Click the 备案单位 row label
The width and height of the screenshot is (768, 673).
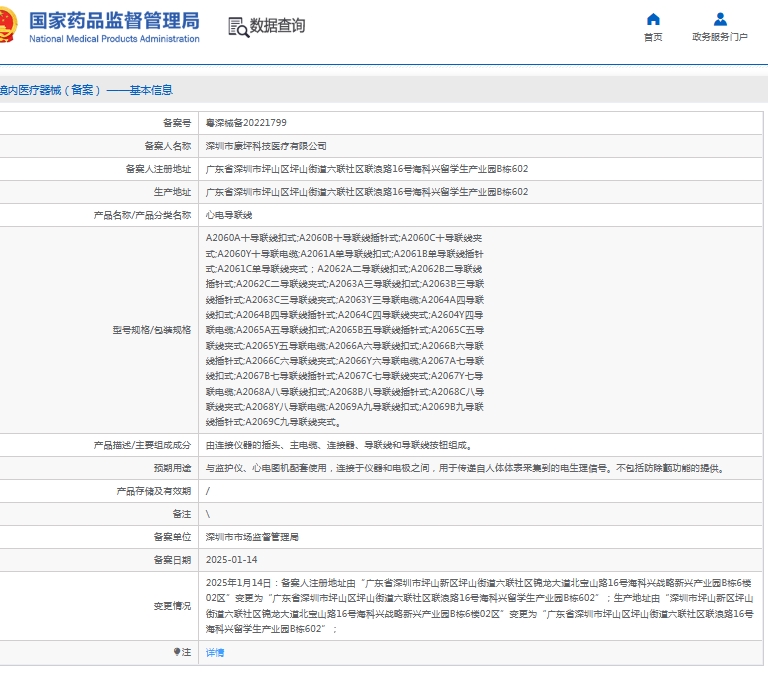[x=172, y=537]
